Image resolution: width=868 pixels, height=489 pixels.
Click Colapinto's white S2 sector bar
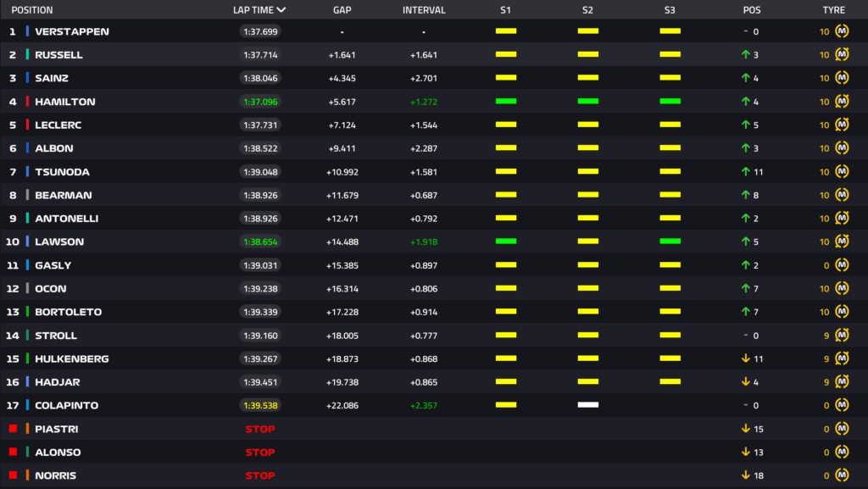pos(588,405)
